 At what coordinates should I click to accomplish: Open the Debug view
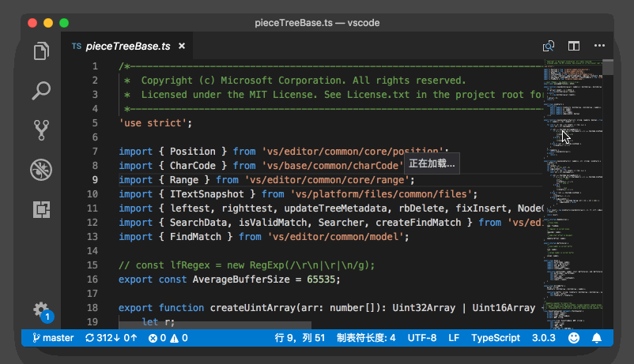click(41, 169)
